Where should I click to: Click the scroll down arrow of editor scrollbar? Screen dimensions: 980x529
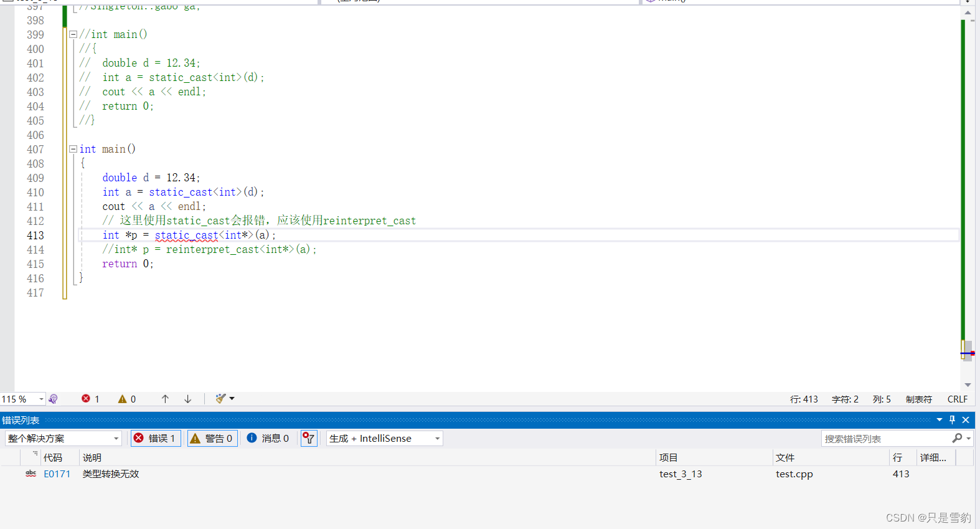(x=968, y=385)
